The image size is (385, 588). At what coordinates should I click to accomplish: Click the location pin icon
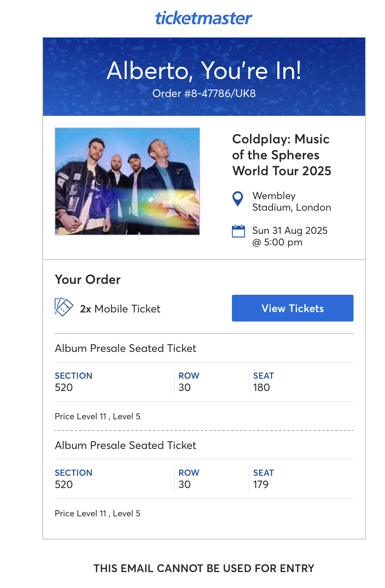(x=238, y=199)
